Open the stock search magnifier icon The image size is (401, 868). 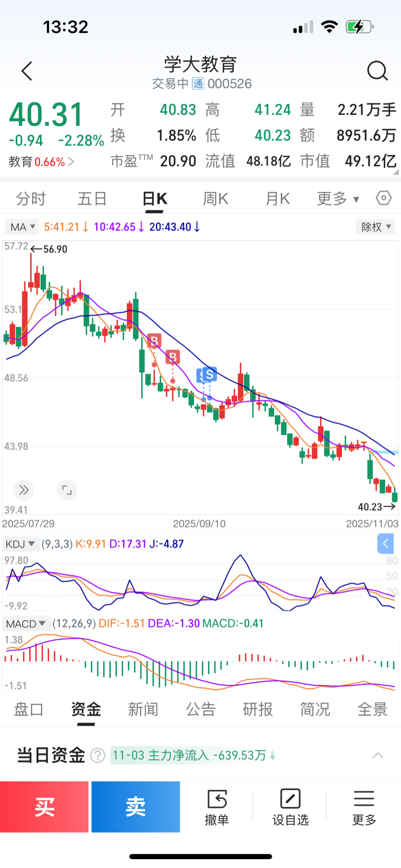tap(377, 71)
